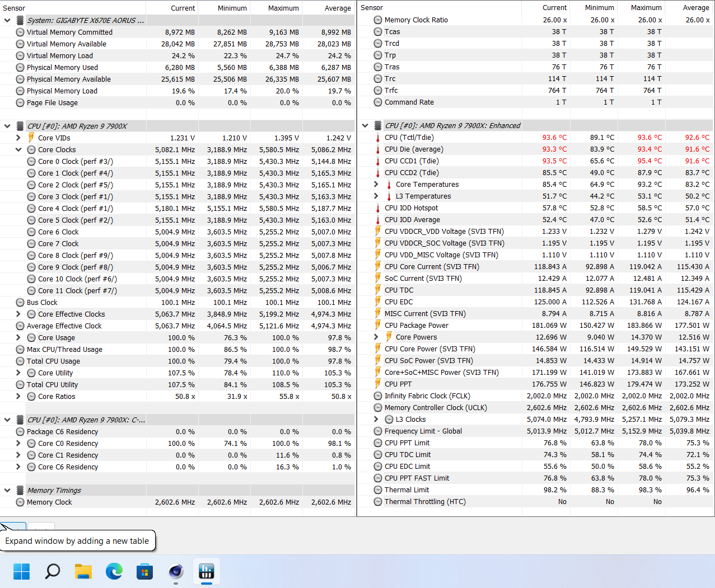Click the lightning icon for CPU VDDCR_VDD Voltage
Image resolution: width=715 pixels, height=588 pixels.
(x=378, y=231)
